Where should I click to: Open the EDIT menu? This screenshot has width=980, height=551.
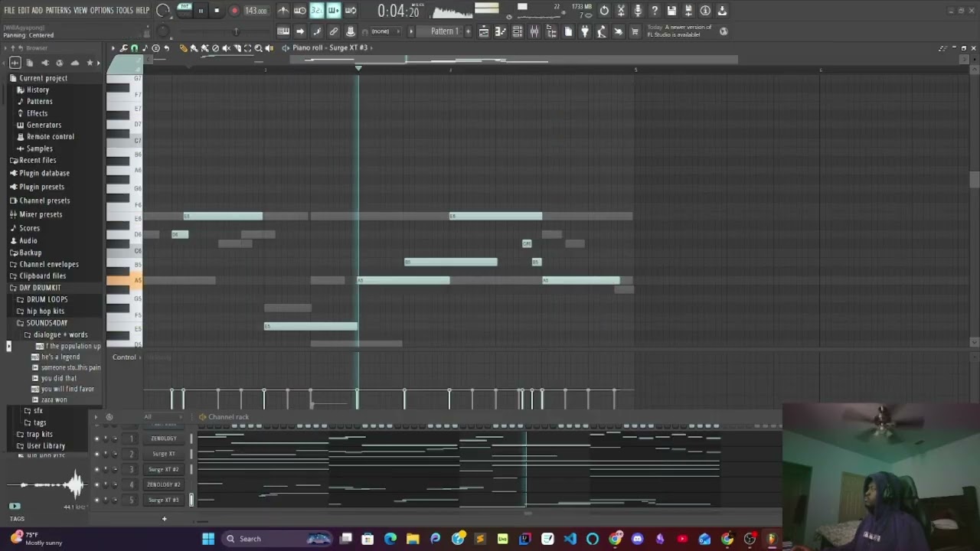coord(24,11)
